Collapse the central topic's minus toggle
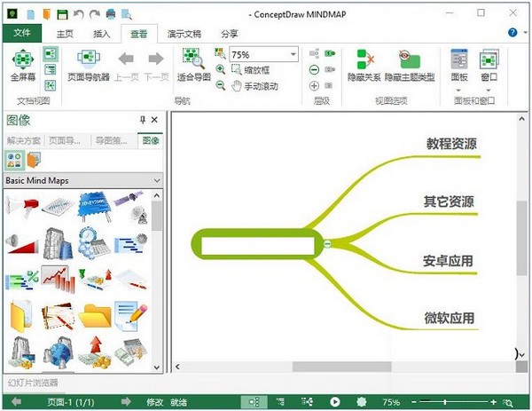The height and width of the screenshot is (411, 532). pos(326,243)
